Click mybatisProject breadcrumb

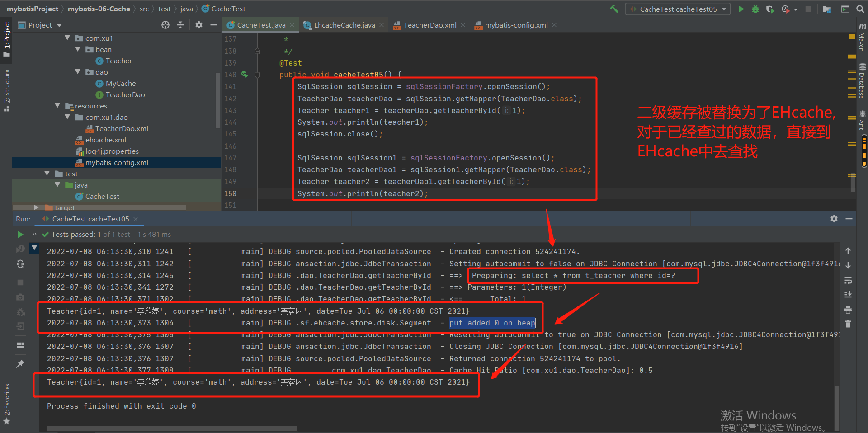tap(33, 9)
